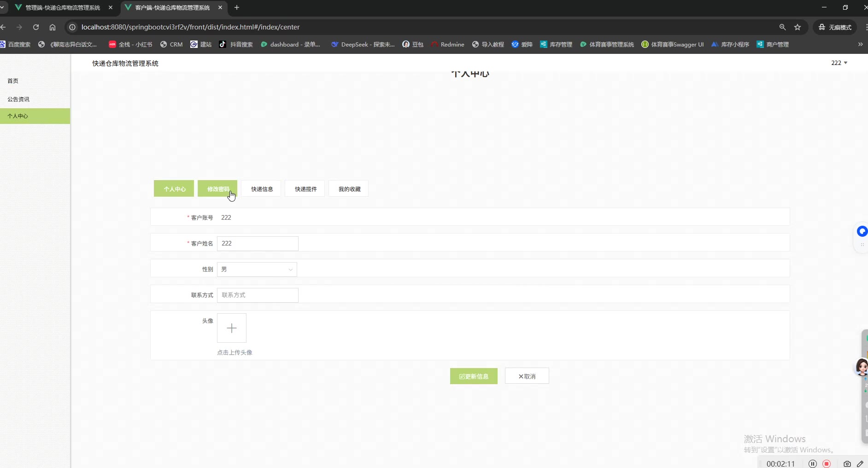Image resolution: width=868 pixels, height=468 pixels.
Task: Open the 快递信息 tab
Action: (261, 189)
